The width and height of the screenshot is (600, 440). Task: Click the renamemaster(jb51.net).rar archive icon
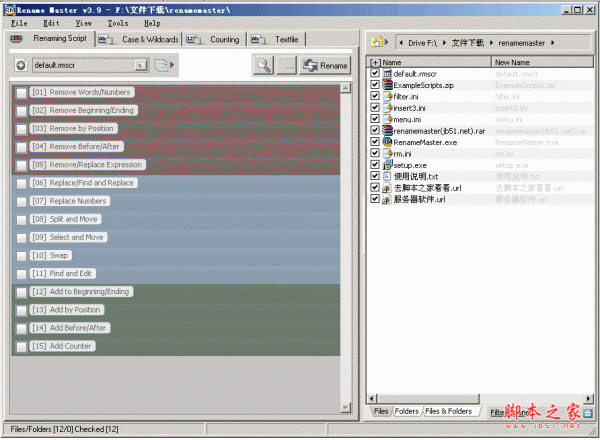tap(388, 130)
